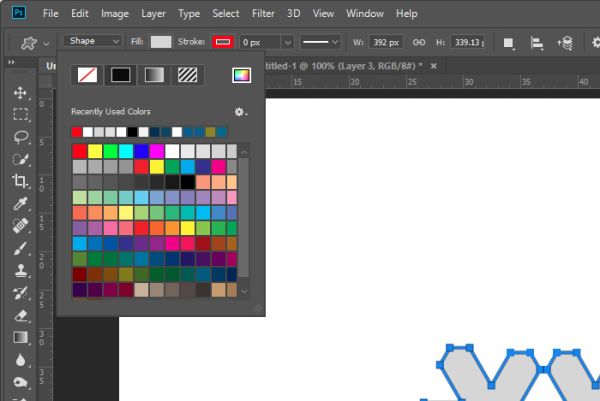Screen dimensions: 600x401
Task: Select the Lasso tool
Action: pos(20,137)
